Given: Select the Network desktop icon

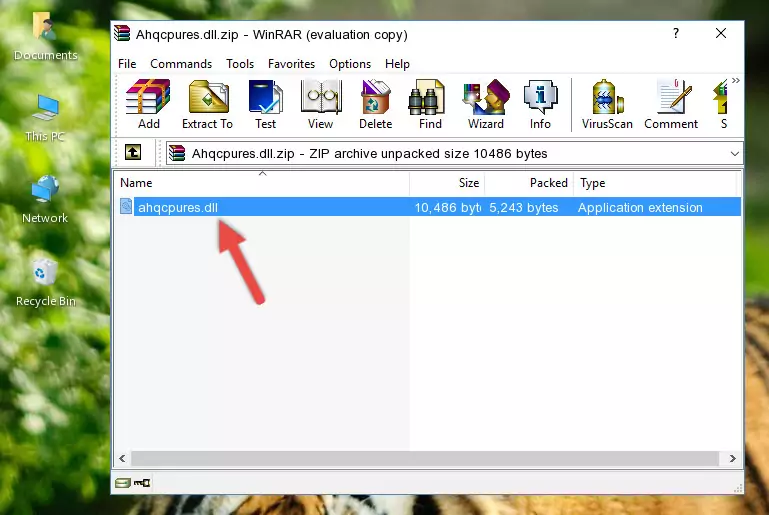Looking at the screenshot, I should point(45,200).
